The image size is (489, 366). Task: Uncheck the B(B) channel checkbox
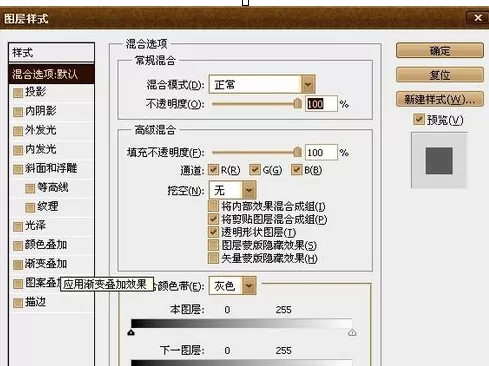(297, 170)
